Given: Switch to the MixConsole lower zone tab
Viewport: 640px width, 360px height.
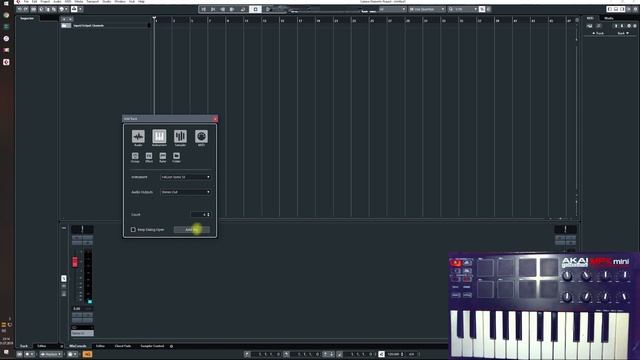Looking at the screenshot, I should pos(78,346).
